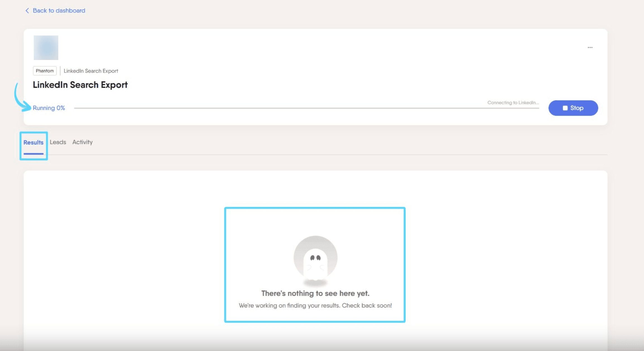Click the LinkedIn Search Export heading
The width and height of the screenshot is (644, 351).
(x=80, y=85)
